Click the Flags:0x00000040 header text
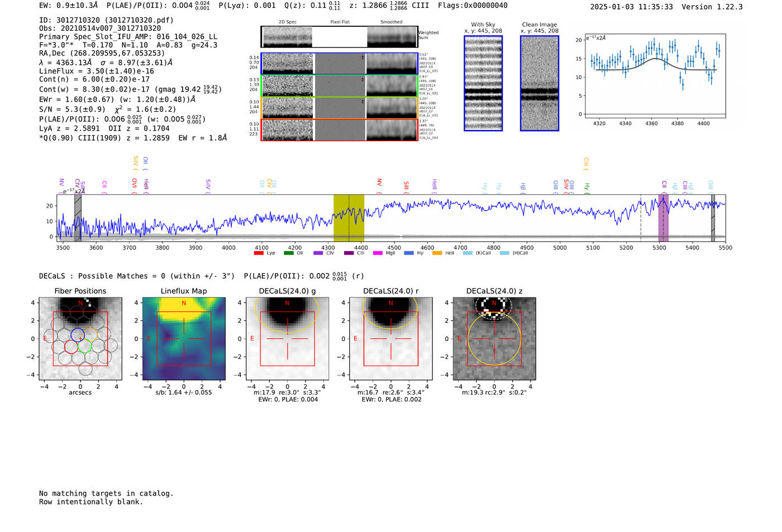Viewport: 782px width, 532px height. [x=473, y=6]
